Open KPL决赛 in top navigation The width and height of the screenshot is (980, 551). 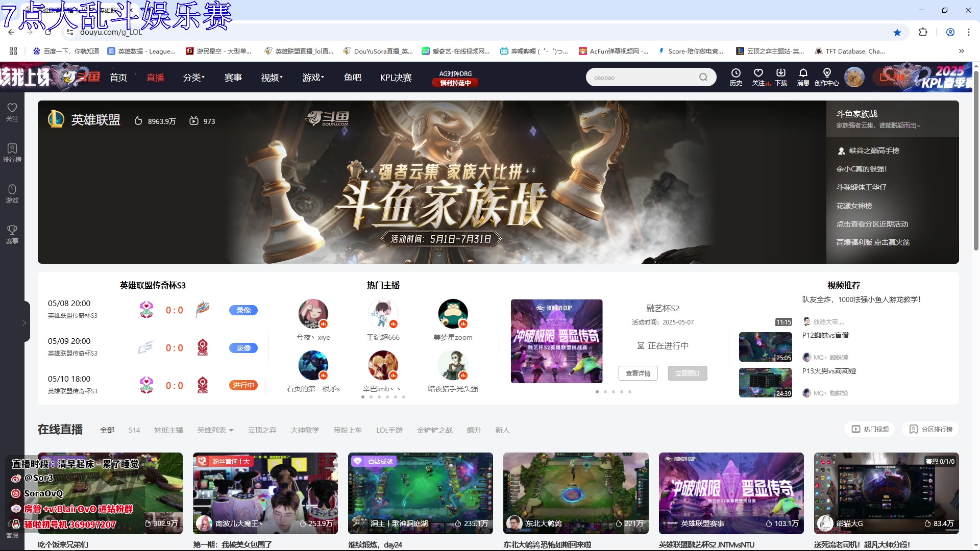coord(396,78)
